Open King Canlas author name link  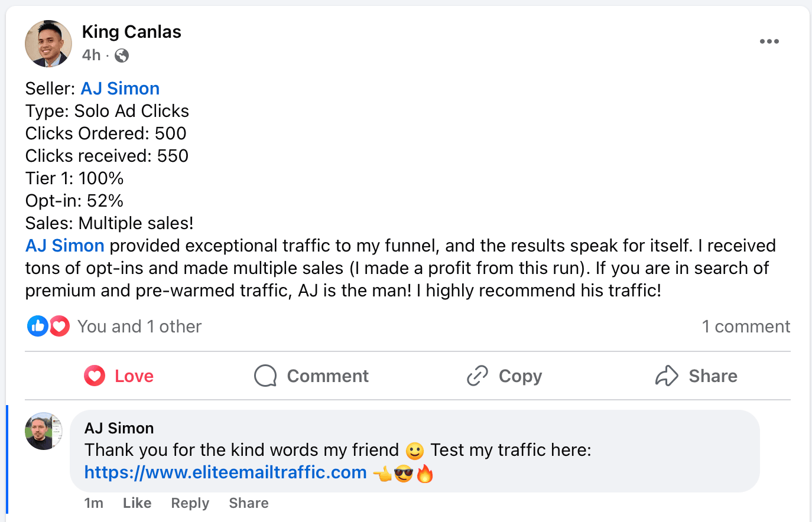(x=131, y=32)
